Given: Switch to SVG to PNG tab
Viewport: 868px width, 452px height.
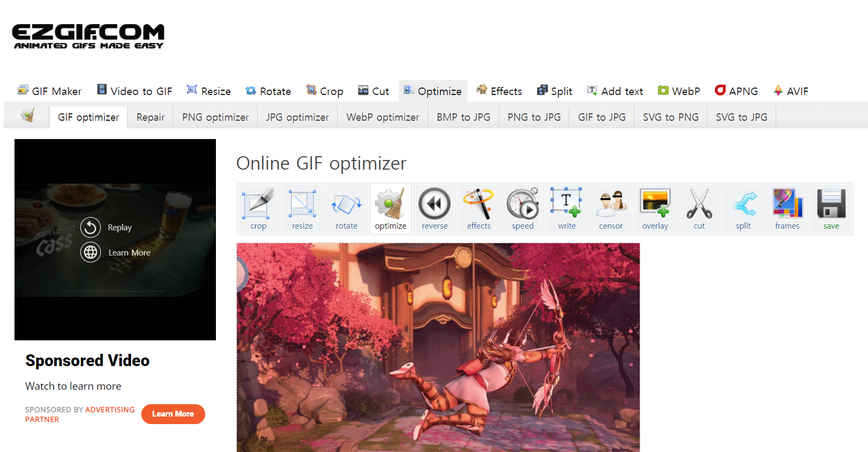Looking at the screenshot, I should click(x=671, y=117).
